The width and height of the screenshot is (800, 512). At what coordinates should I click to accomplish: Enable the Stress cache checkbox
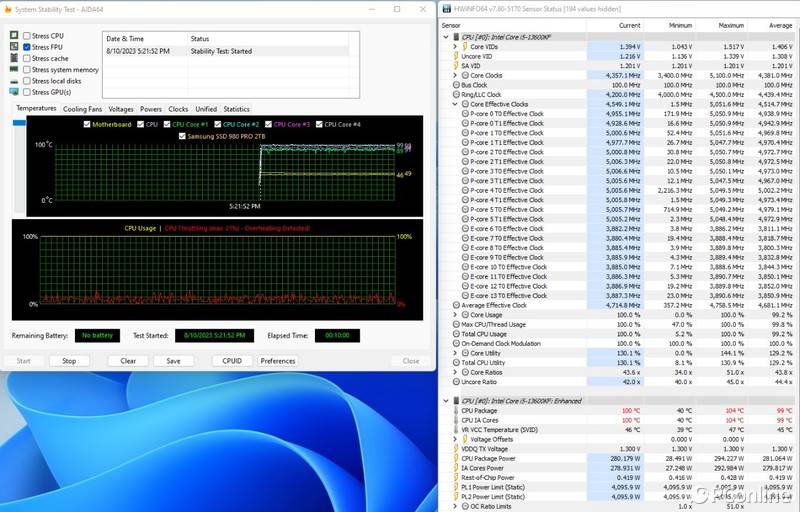pyautogui.click(x=27, y=58)
